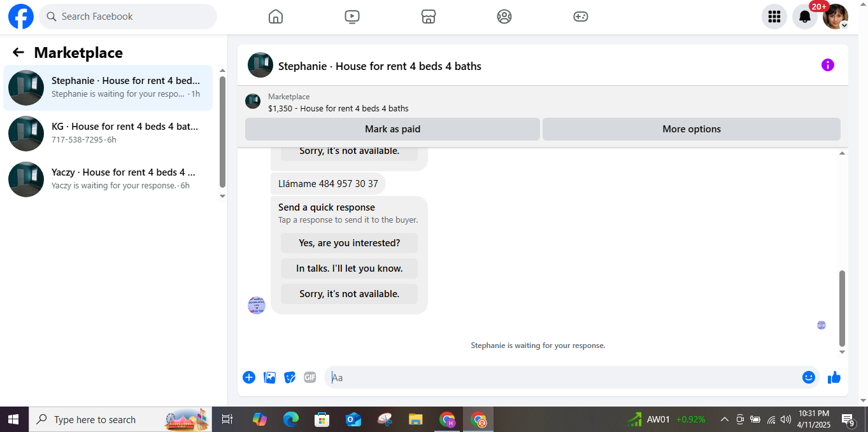Click the Stephanie is waiting for your response text

pyautogui.click(x=538, y=345)
